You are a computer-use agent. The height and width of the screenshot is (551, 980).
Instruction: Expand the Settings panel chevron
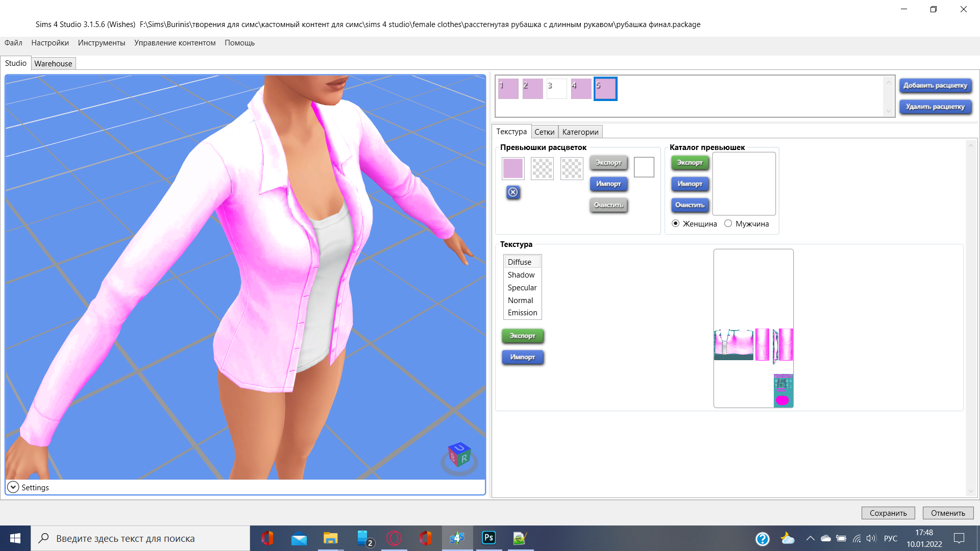pyautogui.click(x=13, y=487)
